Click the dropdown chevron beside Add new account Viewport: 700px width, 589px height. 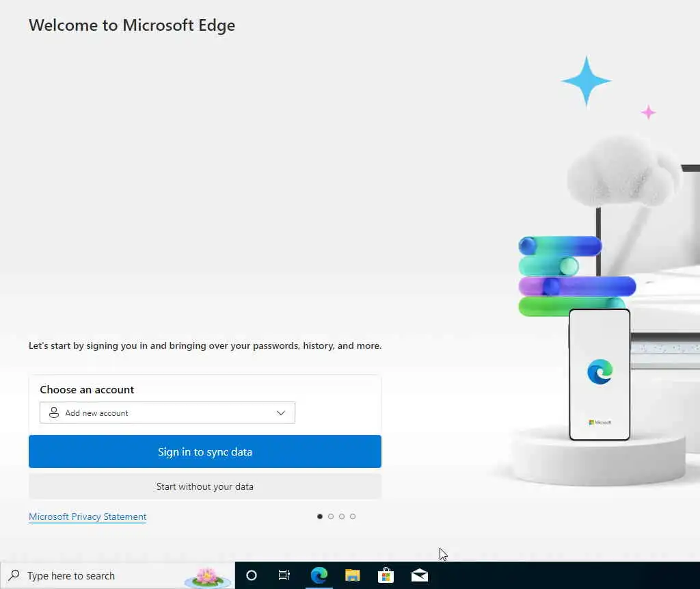click(281, 413)
